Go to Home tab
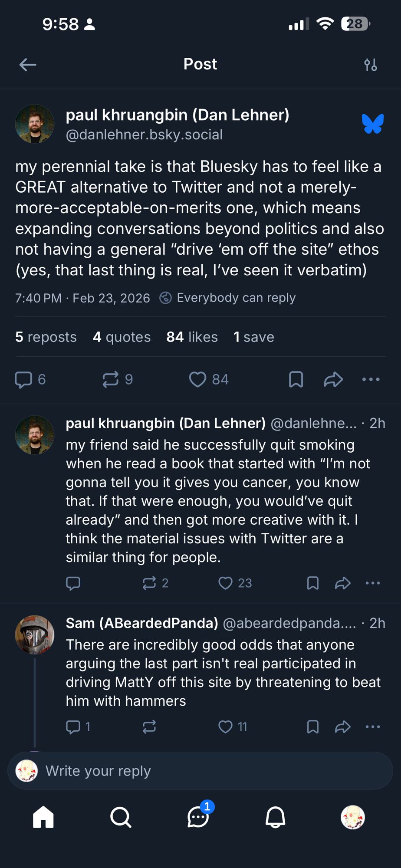 pos(43,817)
